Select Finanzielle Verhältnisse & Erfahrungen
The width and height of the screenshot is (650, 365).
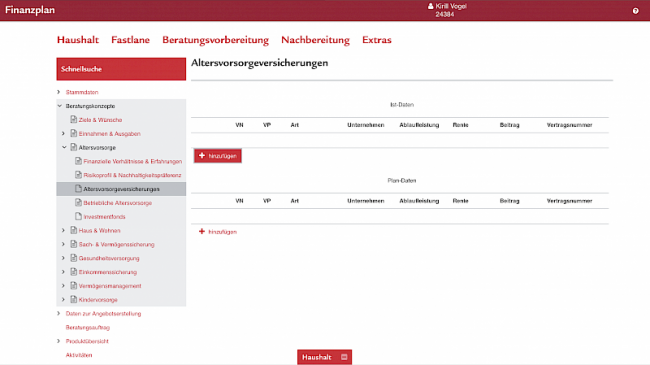[x=133, y=161]
